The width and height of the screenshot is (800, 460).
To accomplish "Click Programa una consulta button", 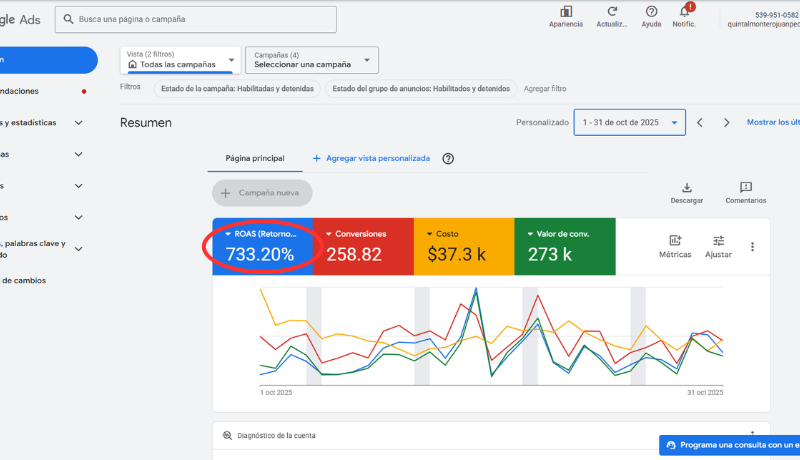I will click(730, 445).
